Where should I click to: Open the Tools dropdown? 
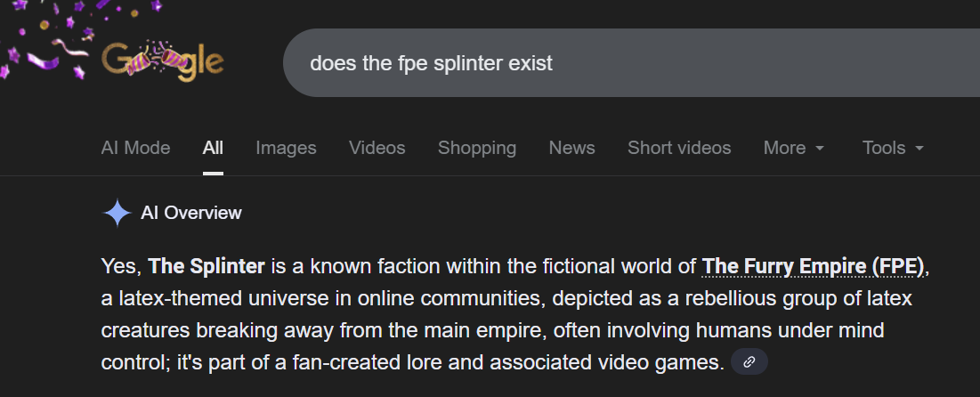[893, 148]
